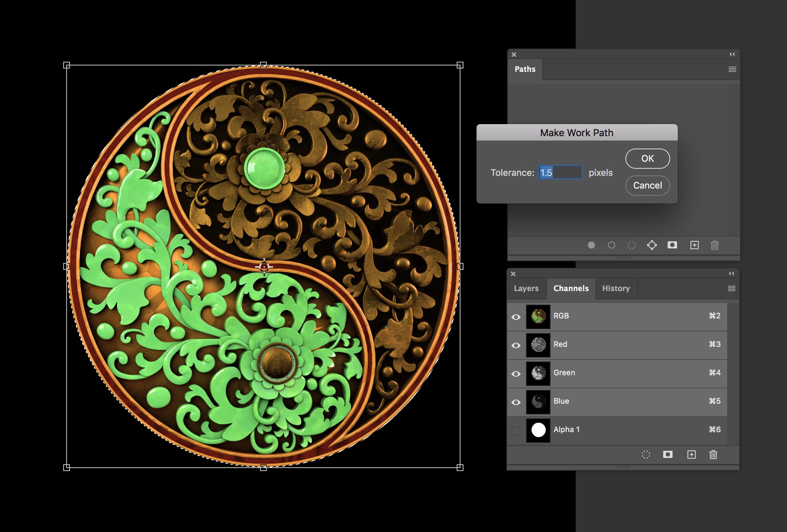Collapse Channels panel with double arrows

[731, 273]
